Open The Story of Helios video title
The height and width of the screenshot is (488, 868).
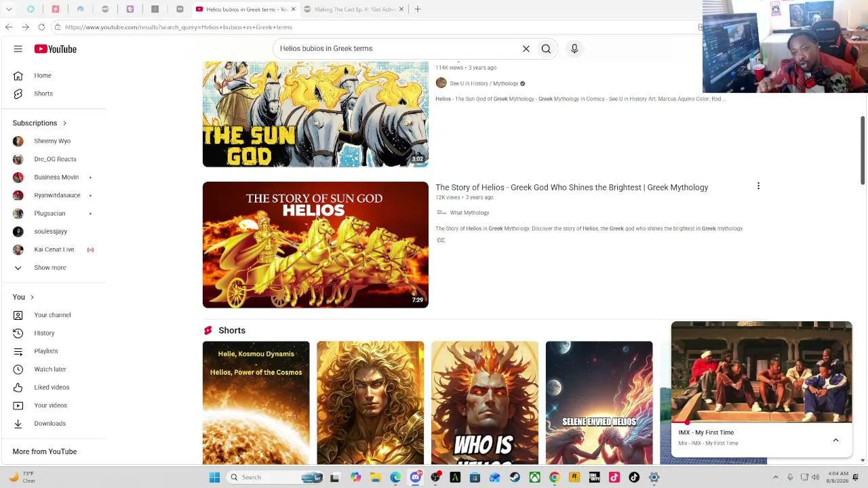pyautogui.click(x=572, y=188)
